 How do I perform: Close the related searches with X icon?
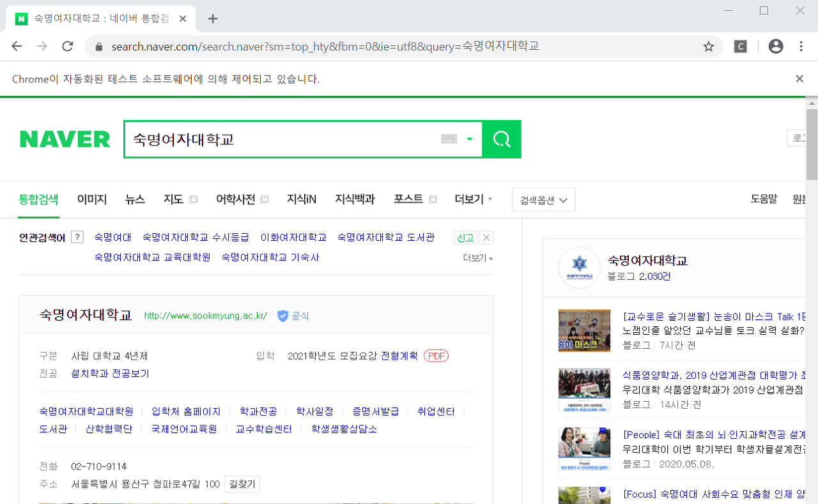point(486,238)
